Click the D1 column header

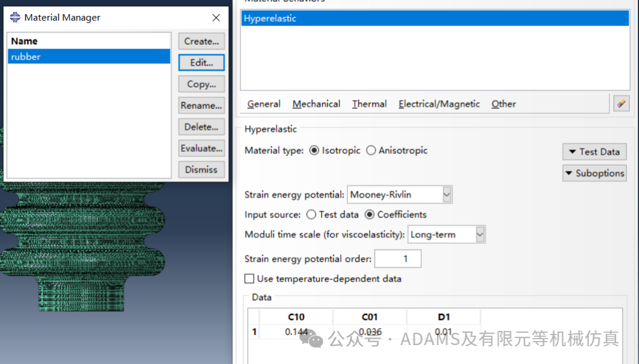[x=443, y=317]
